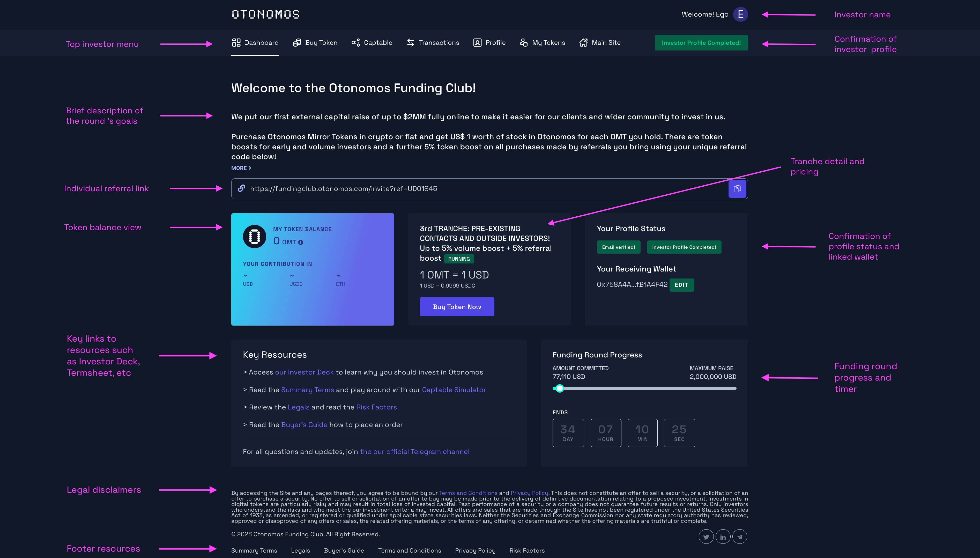This screenshot has height=558, width=980.
Task: Click Investor Profile Completed badge in menu bar
Action: pos(701,43)
